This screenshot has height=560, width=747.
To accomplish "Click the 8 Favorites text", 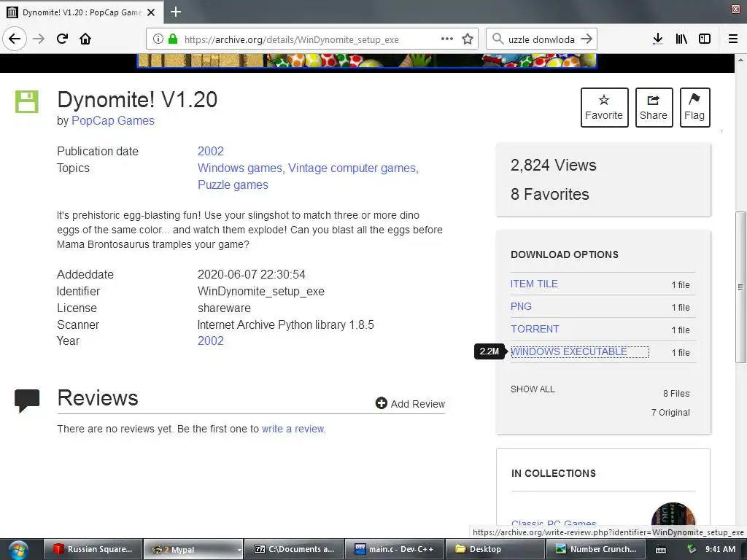I will [550, 194].
